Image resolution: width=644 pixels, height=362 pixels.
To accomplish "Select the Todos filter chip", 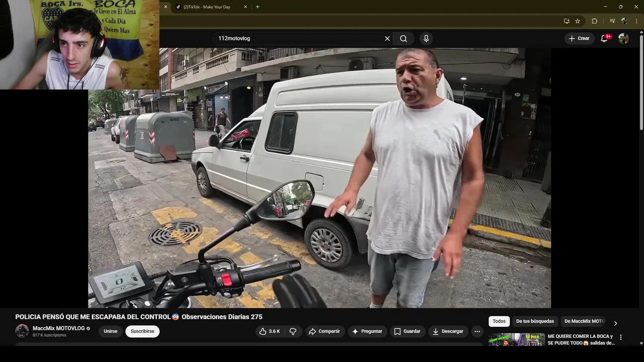I will pos(499,321).
